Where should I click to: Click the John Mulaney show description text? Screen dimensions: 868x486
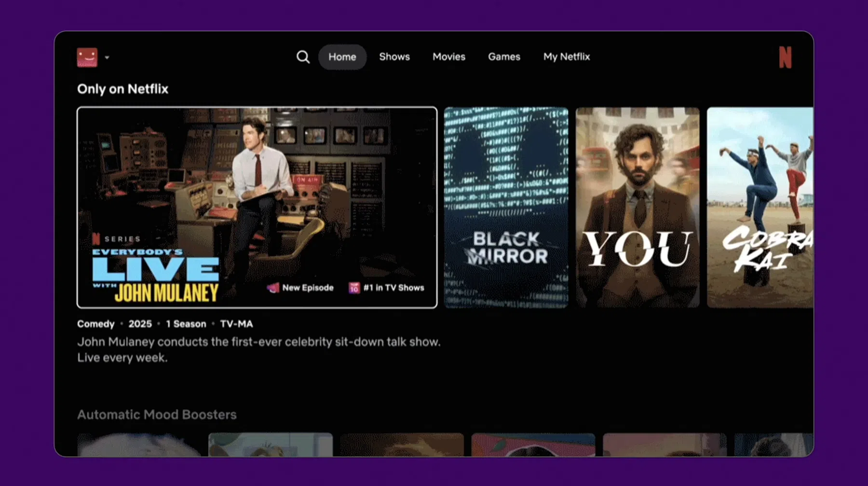click(x=259, y=350)
